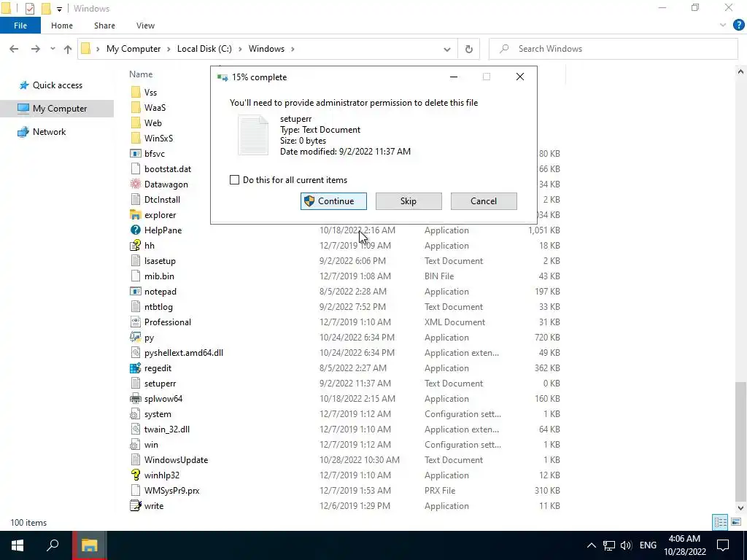Expand the ribbon with the chevron
747x560 pixels.
(723, 26)
